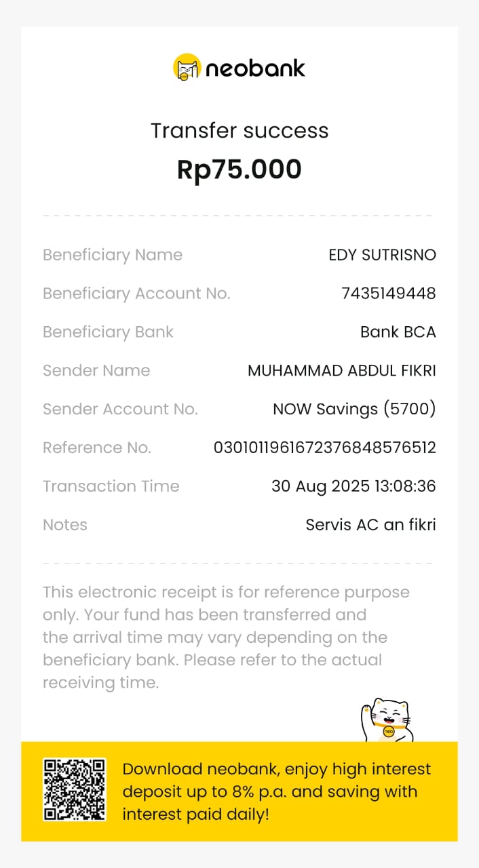This screenshot has height=868, width=479.
Task: Click sender name MUHAMMAD ABDUL FIKRI
Action: [x=341, y=371]
